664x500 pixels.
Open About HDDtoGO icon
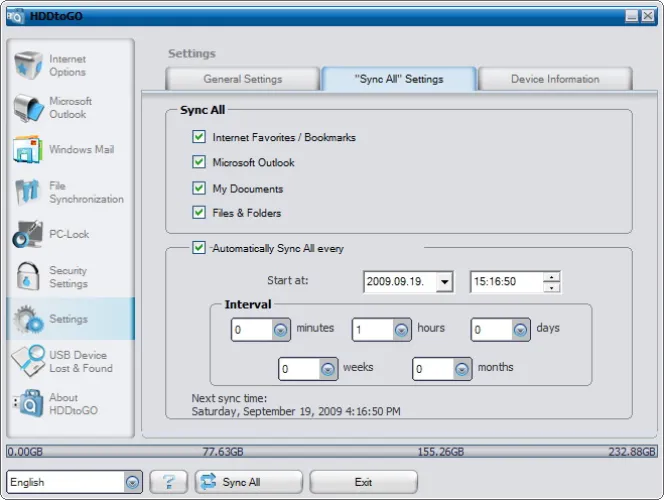(x=28, y=403)
